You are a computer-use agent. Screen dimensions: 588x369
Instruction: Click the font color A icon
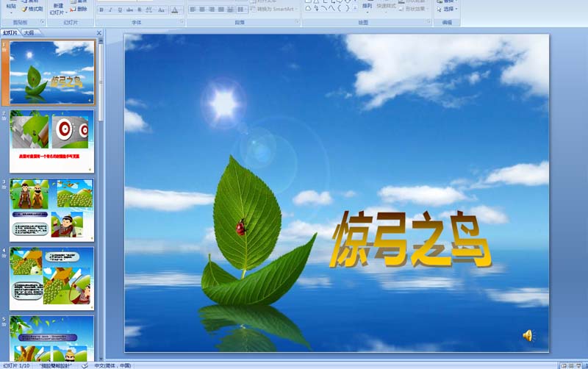175,10
